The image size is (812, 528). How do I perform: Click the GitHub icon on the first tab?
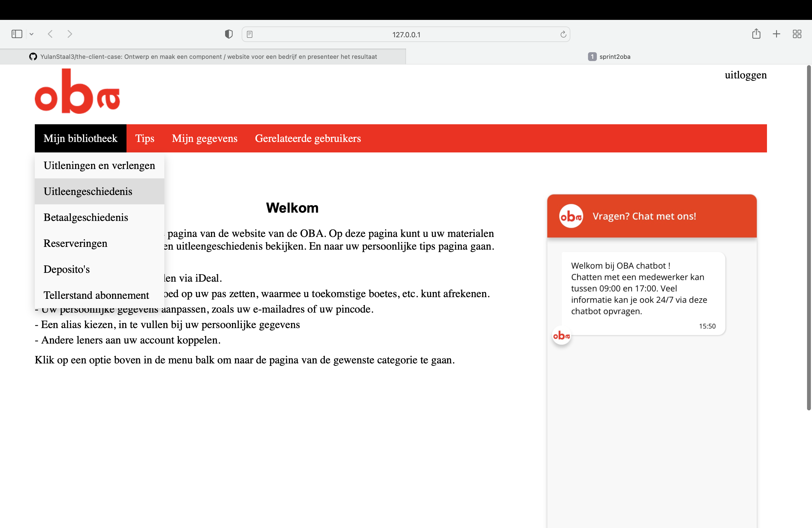point(33,57)
